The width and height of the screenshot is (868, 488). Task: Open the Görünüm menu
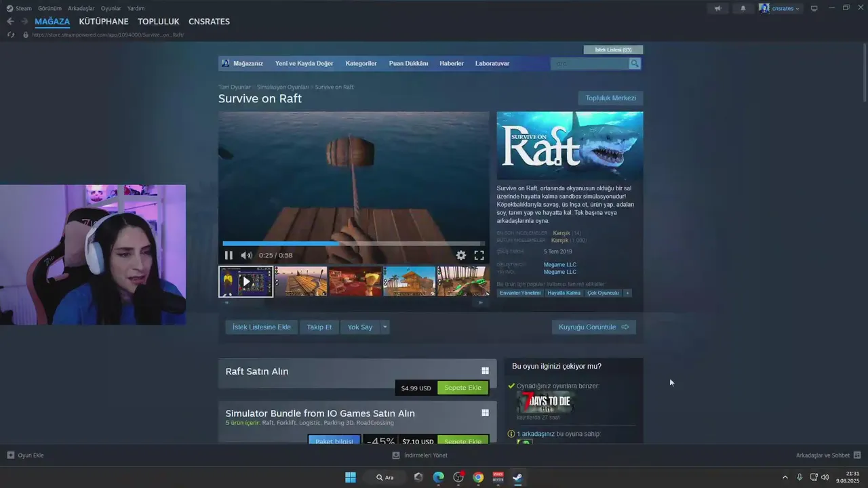[50, 8]
